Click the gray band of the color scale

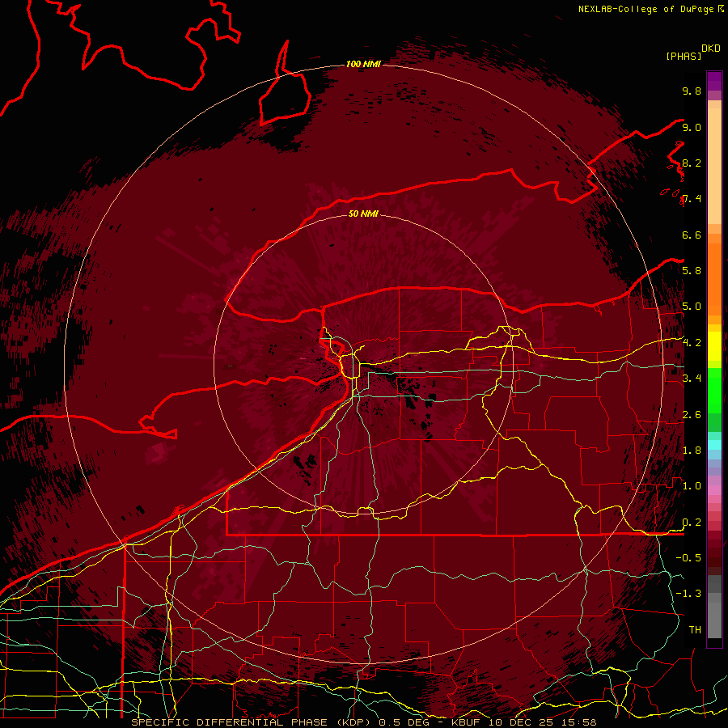coord(714,607)
